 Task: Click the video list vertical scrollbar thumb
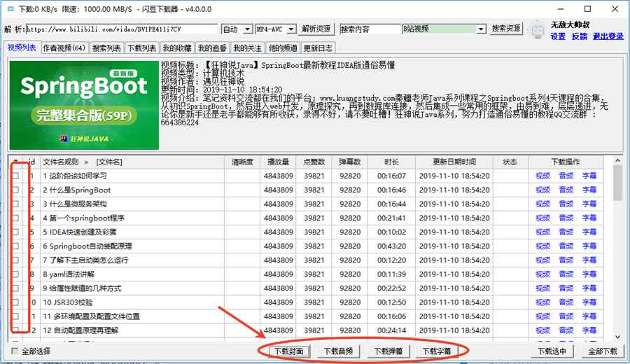[617, 183]
